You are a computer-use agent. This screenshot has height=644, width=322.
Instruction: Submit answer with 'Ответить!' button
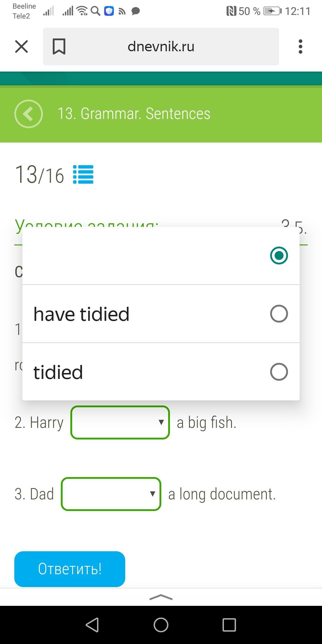click(x=70, y=569)
